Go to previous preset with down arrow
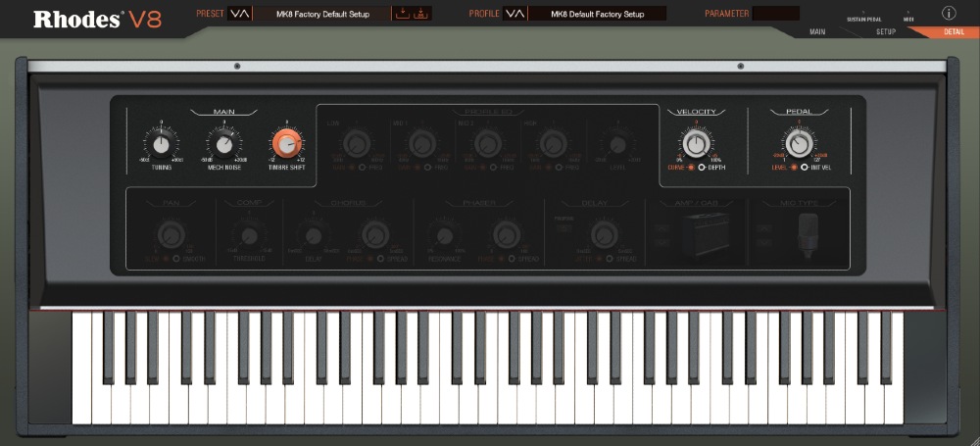This screenshot has width=980, height=446. click(235, 14)
